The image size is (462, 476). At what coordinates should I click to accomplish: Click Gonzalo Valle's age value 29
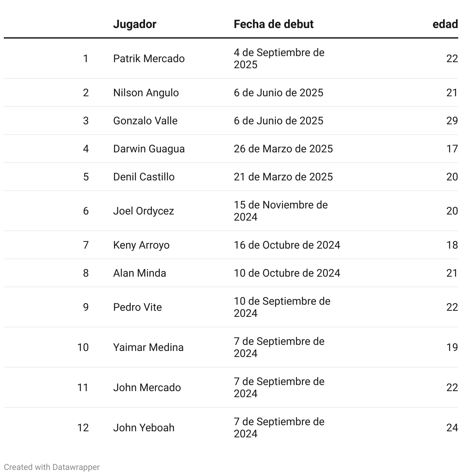click(452, 121)
